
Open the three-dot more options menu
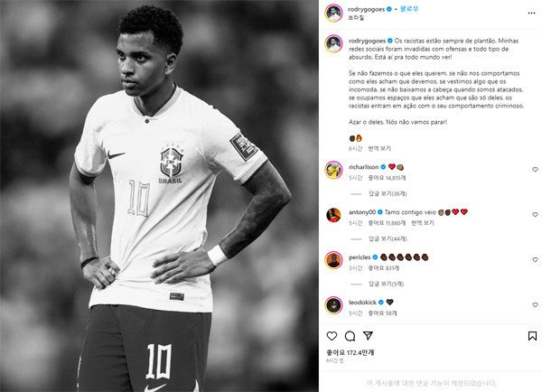[532, 14]
